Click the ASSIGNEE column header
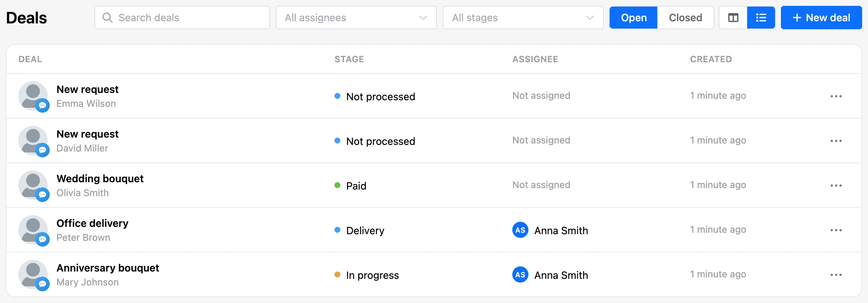Screen dimensions: 868x303 click(535, 59)
